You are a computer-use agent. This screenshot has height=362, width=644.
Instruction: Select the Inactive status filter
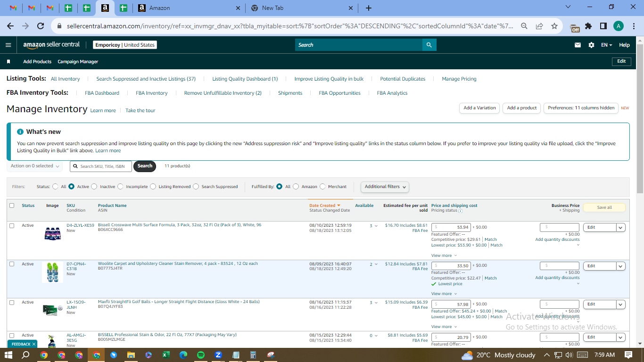click(x=94, y=187)
